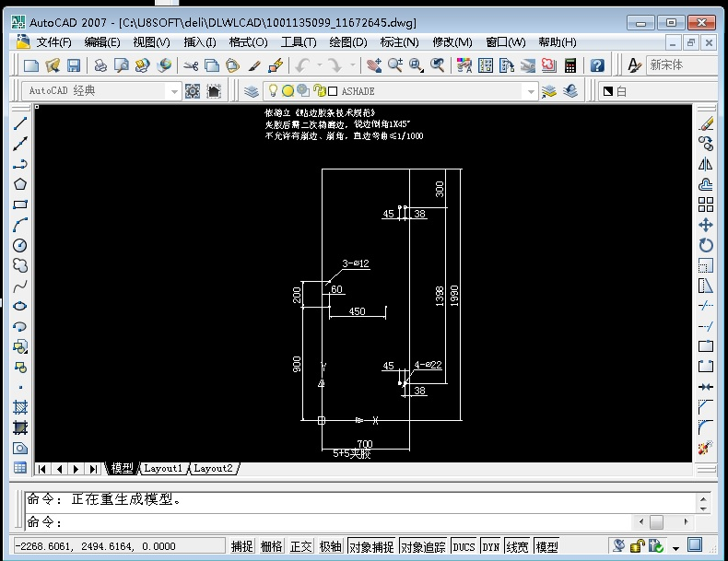
Task: Select the Line tool in draw toolbar
Action: (x=19, y=123)
